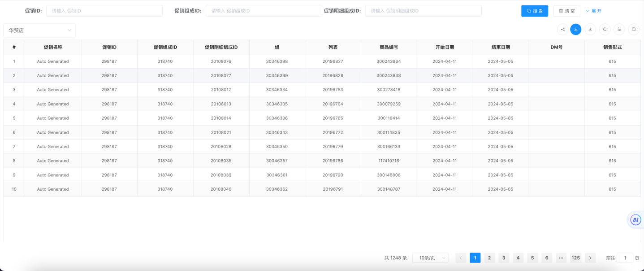This screenshot has height=271, width=644.
Task: Click the round magnifier icon above the table
Action: (x=634, y=29)
